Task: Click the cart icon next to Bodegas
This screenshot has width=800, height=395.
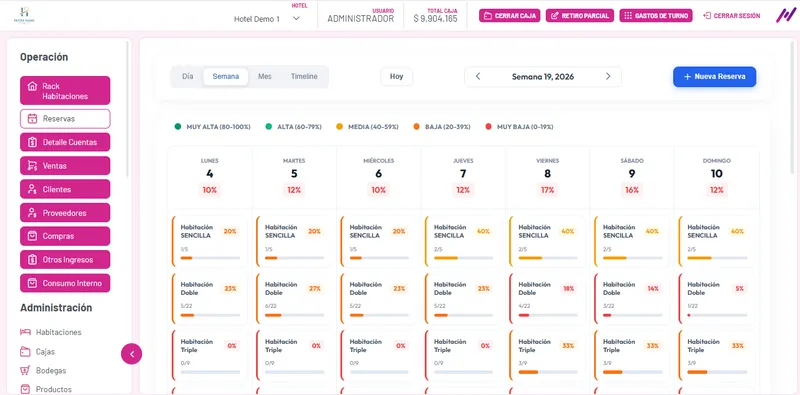Action: click(x=25, y=371)
